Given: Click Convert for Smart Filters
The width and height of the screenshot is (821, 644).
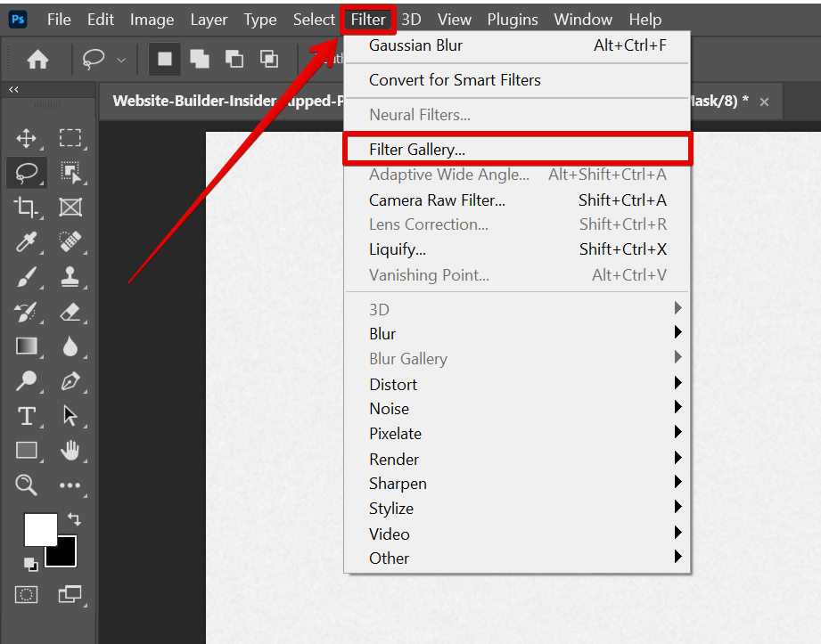Looking at the screenshot, I should 455,80.
